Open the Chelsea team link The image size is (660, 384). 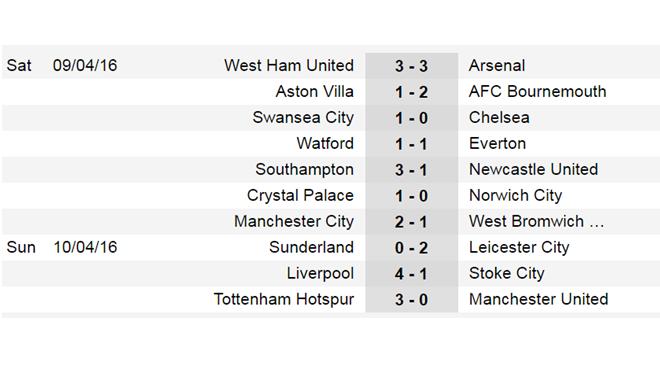click(499, 118)
